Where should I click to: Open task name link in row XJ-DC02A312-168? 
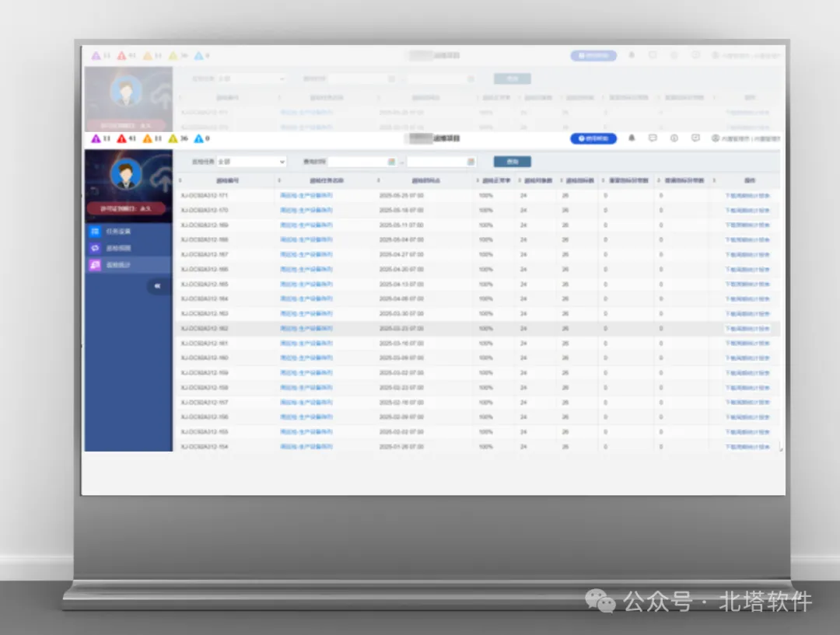(x=306, y=240)
